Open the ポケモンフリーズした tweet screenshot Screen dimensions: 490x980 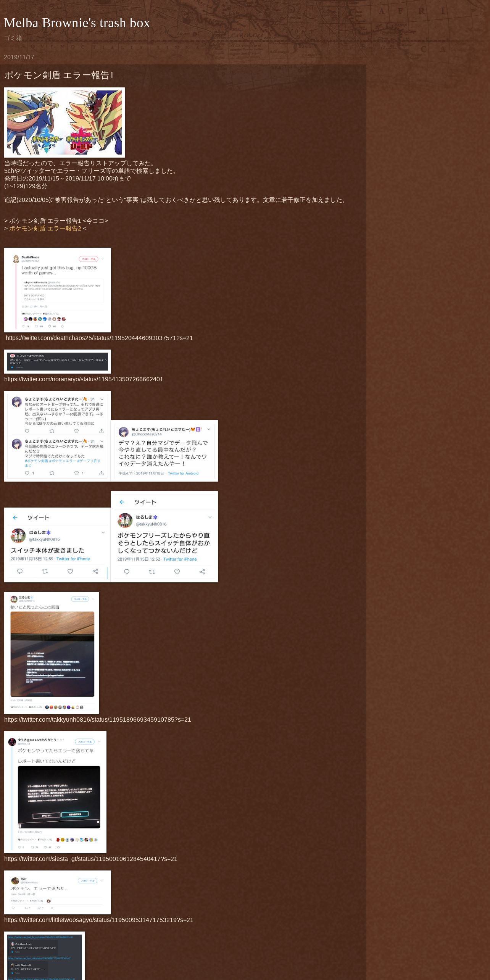[x=164, y=537]
